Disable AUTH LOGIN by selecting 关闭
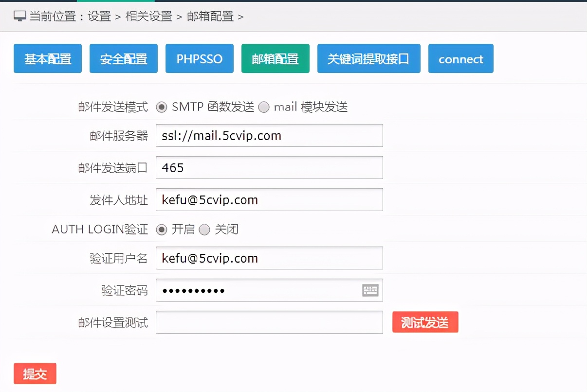This screenshot has height=392, width=587. pyautogui.click(x=205, y=229)
